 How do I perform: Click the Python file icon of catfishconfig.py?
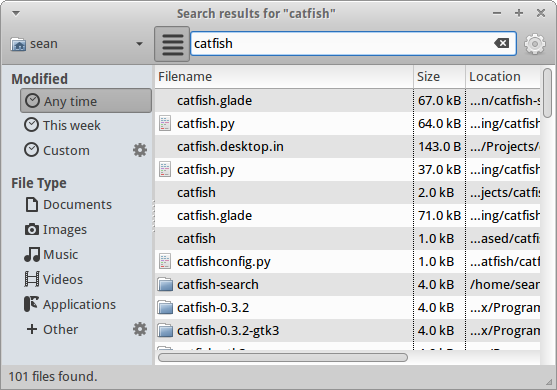click(x=165, y=261)
